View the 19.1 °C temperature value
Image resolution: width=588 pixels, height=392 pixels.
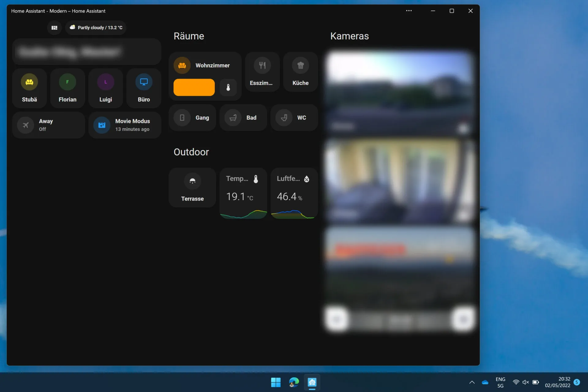click(x=239, y=197)
